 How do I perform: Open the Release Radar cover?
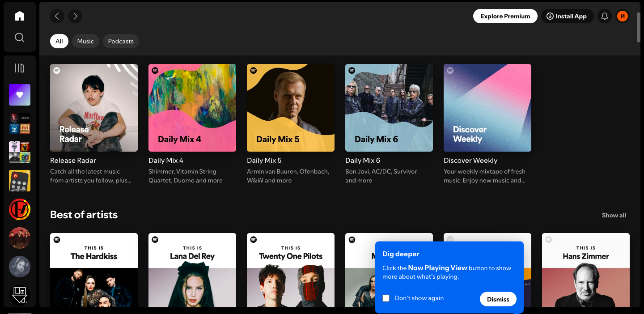point(94,108)
